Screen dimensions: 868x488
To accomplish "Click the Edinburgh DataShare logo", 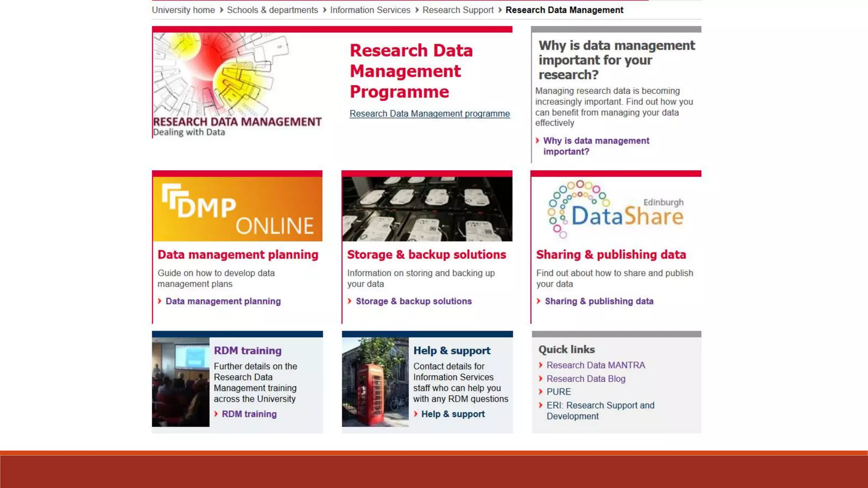I will pyautogui.click(x=616, y=209).
